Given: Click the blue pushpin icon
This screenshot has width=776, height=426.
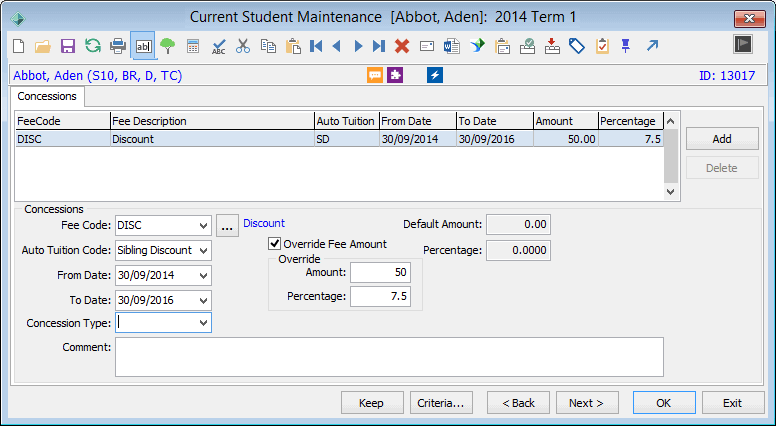Looking at the screenshot, I should [626, 47].
